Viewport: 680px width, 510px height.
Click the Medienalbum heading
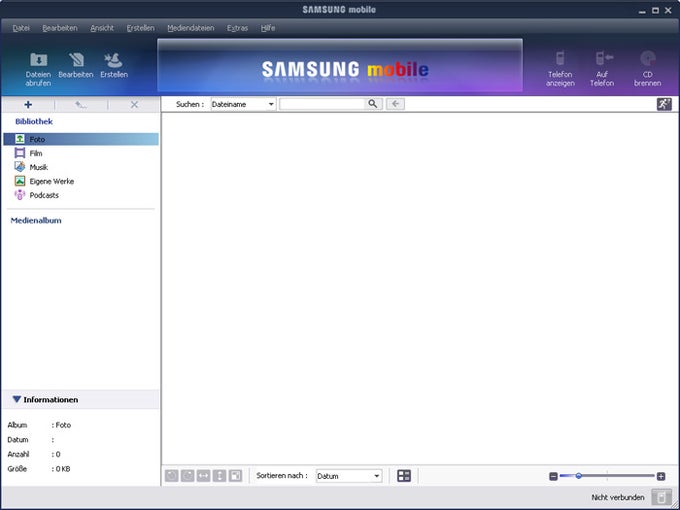36,220
